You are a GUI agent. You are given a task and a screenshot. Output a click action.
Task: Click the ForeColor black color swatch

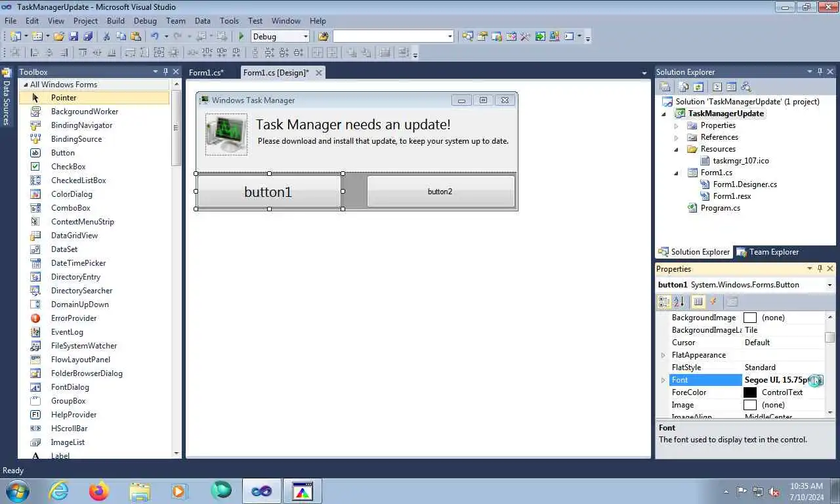[x=750, y=392]
